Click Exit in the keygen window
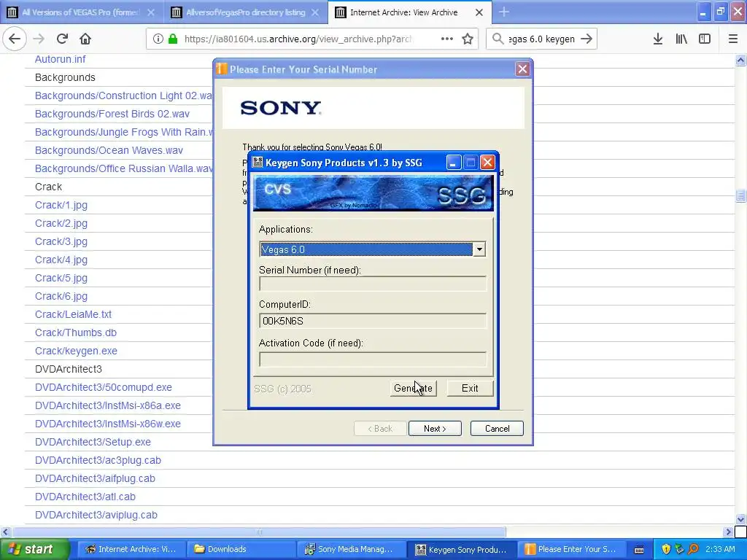The image size is (747, 560). click(470, 388)
